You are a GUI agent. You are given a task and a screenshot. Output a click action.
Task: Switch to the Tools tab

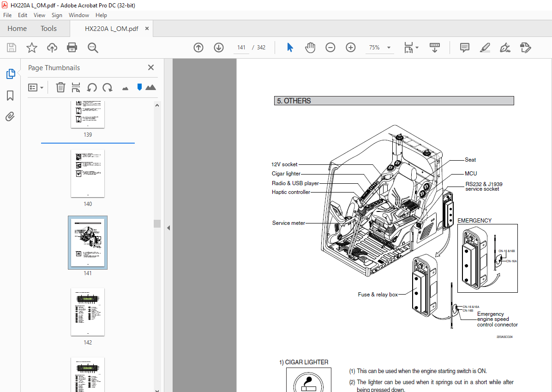(48, 29)
